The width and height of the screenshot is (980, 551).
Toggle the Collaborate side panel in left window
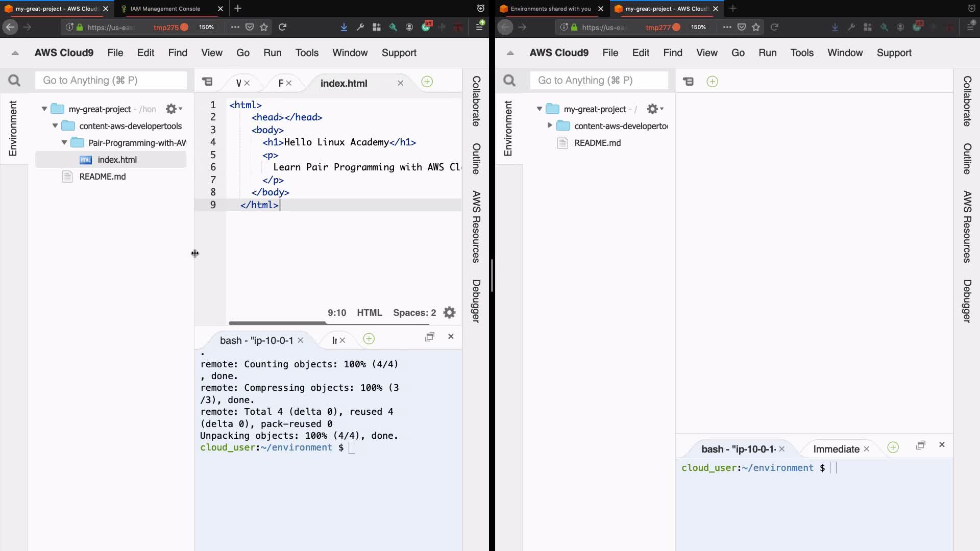pos(476,101)
